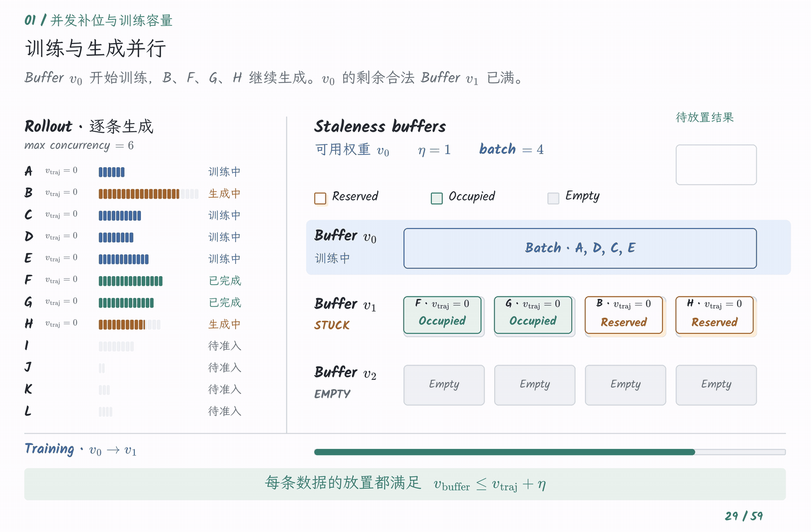Select slot F Occupied in Buffer v1
This screenshot has width=811, height=532.
tap(443, 315)
